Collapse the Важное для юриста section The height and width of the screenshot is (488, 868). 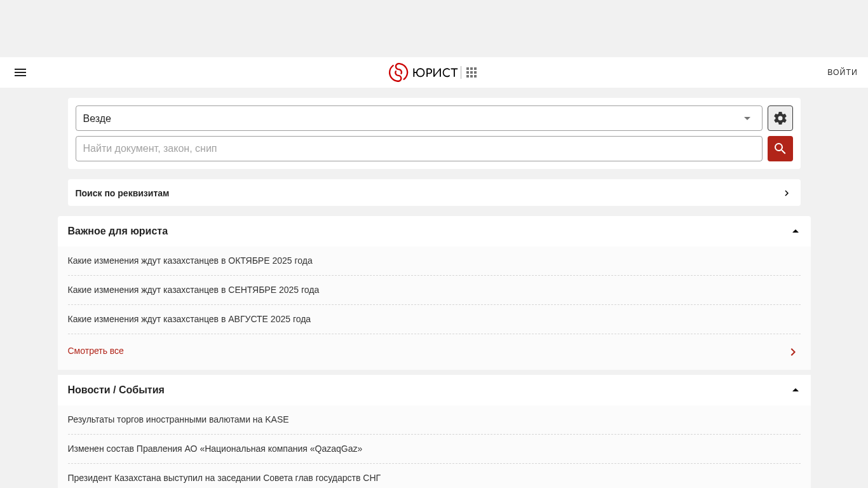coord(795,231)
